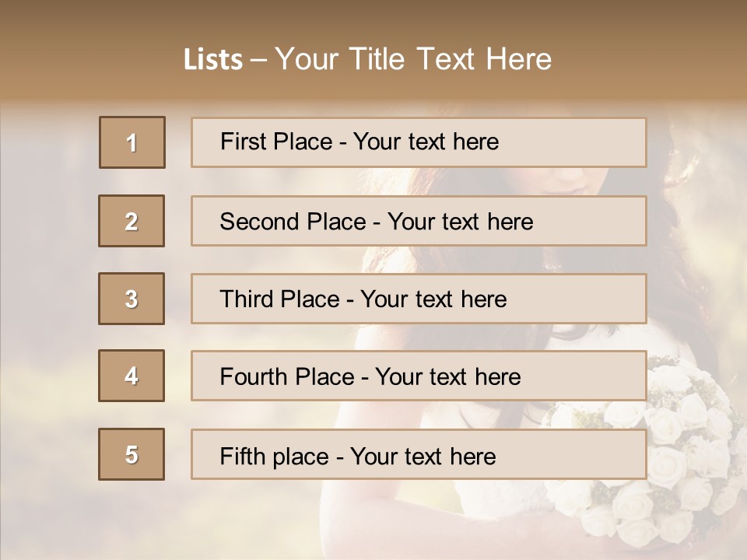Select the number 2 box
The height and width of the screenshot is (560, 747).
click(x=132, y=221)
